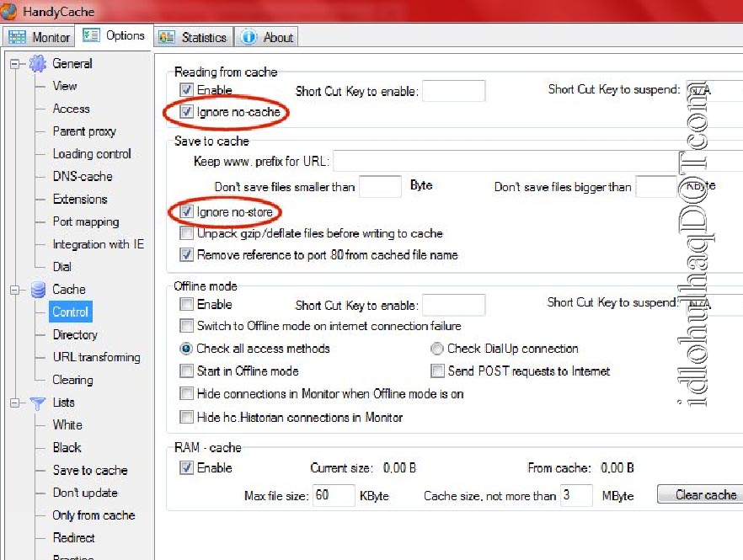This screenshot has height=560, width=743.
Task: Click Don't save files smaller than field
Action: coord(380,186)
